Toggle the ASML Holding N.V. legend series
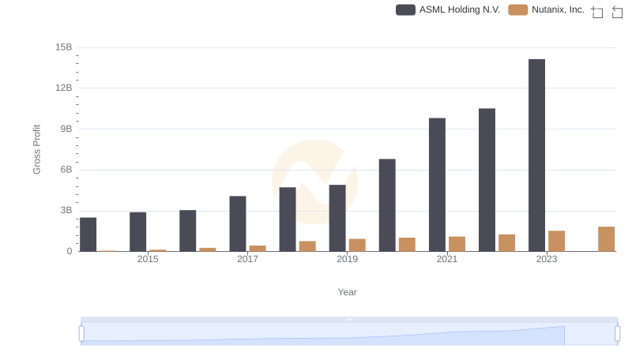The image size is (632, 364). 448,9
